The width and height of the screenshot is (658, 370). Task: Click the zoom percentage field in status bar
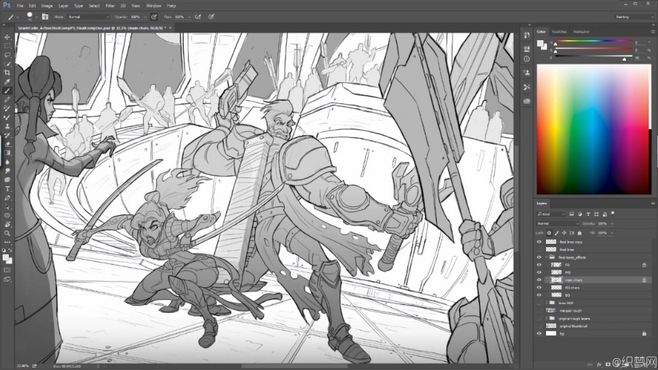(23, 366)
